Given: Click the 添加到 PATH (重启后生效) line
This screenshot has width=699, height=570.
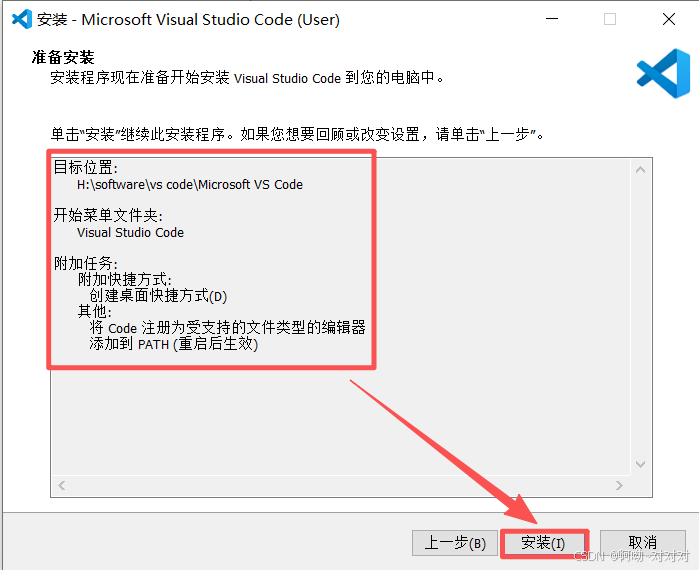Looking at the screenshot, I should [173, 344].
